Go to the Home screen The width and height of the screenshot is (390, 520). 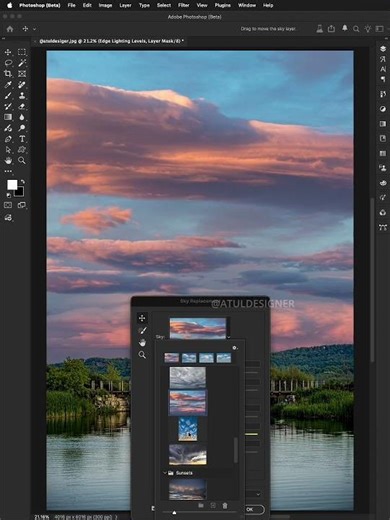click(x=10, y=29)
